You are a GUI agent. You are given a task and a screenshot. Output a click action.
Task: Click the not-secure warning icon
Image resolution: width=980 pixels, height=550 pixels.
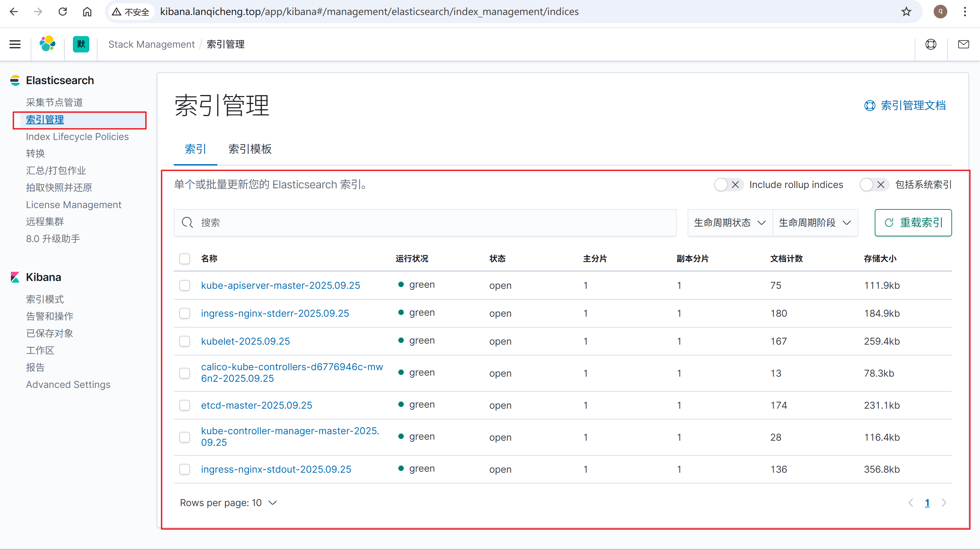click(x=117, y=12)
